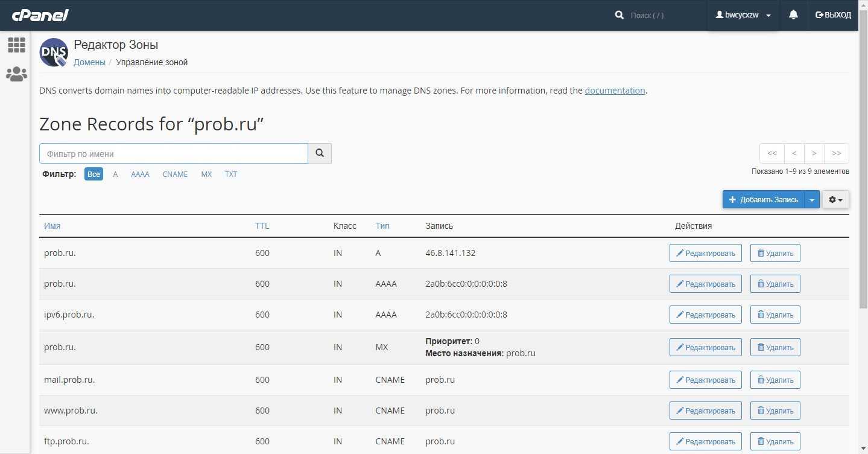Viewport: 868px width, 454px height.
Task: Show only TXT records
Action: point(231,174)
